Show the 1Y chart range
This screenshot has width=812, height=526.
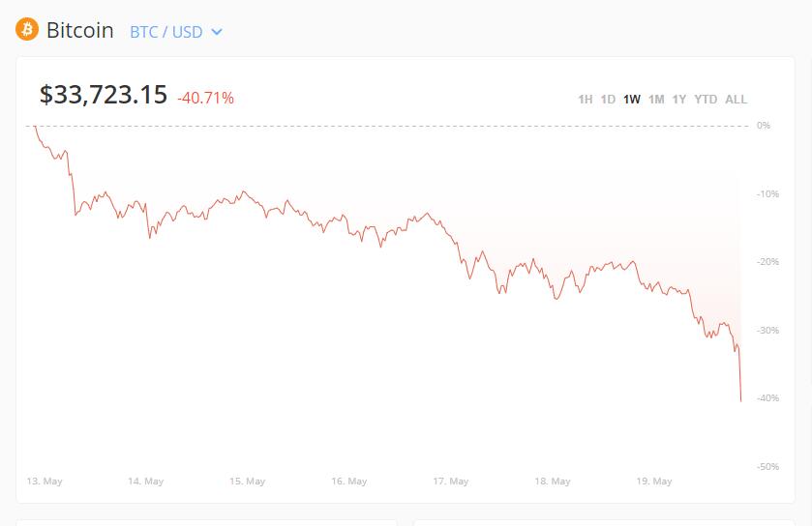(679, 100)
